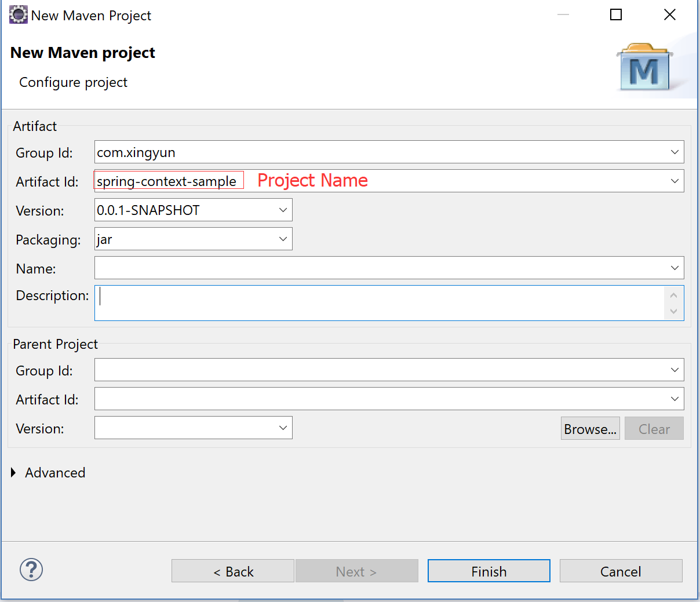Open the Artifact section Artifact Id dropdown arrow

(675, 181)
